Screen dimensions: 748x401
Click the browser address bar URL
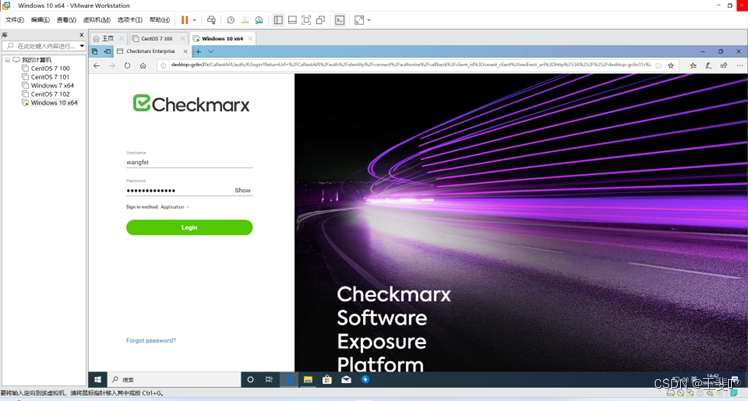(x=410, y=65)
